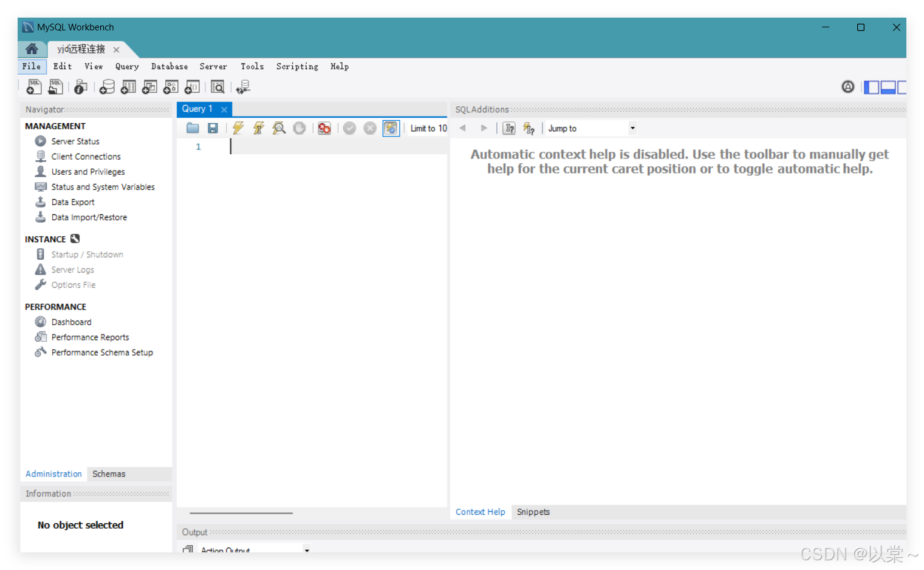Open the Server menu

[213, 67]
